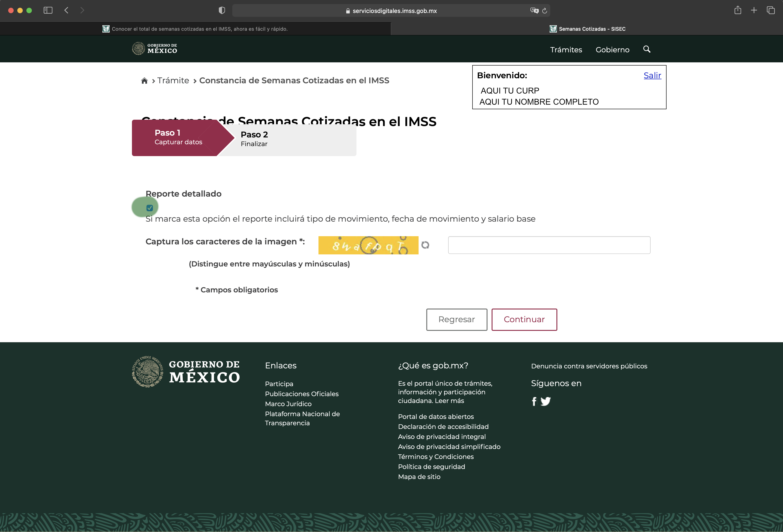Refresh the captcha image

(x=425, y=245)
